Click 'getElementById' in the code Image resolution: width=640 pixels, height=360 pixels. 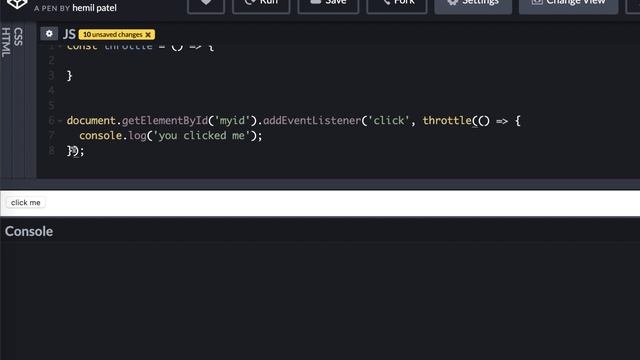[165, 120]
